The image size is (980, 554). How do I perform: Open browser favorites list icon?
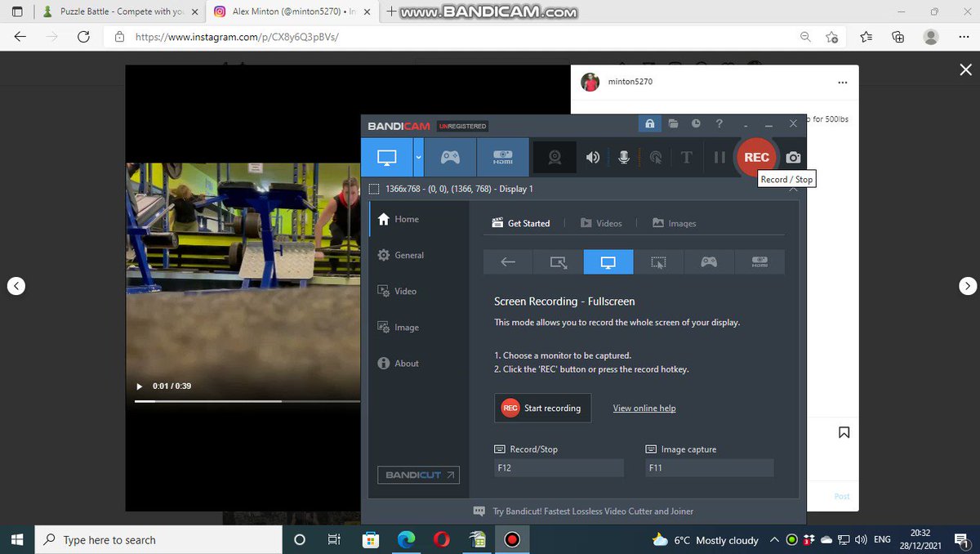click(866, 37)
